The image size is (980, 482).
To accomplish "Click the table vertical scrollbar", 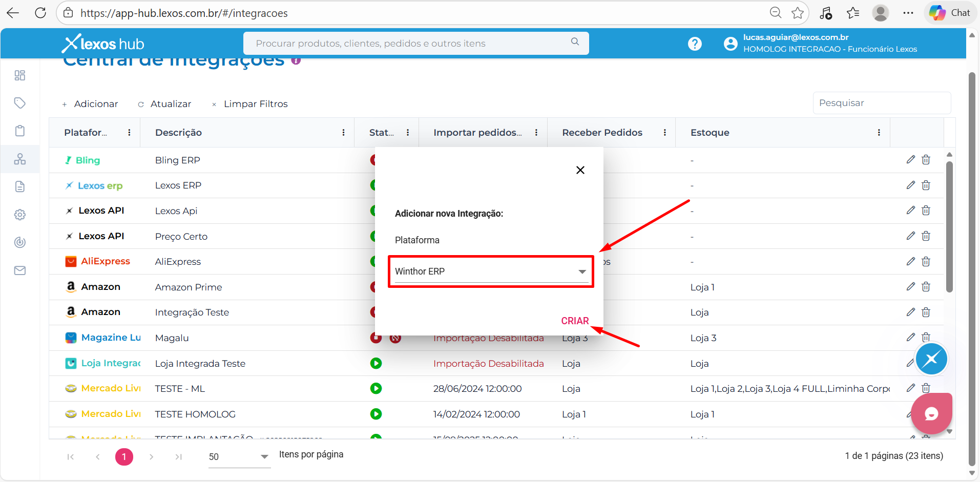I will pyautogui.click(x=949, y=227).
